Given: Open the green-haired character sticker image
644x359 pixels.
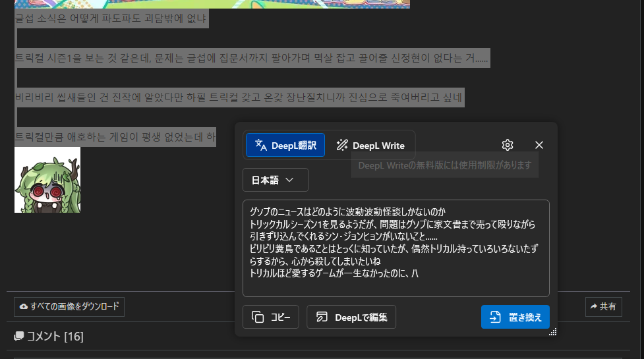Looking at the screenshot, I should (47, 180).
